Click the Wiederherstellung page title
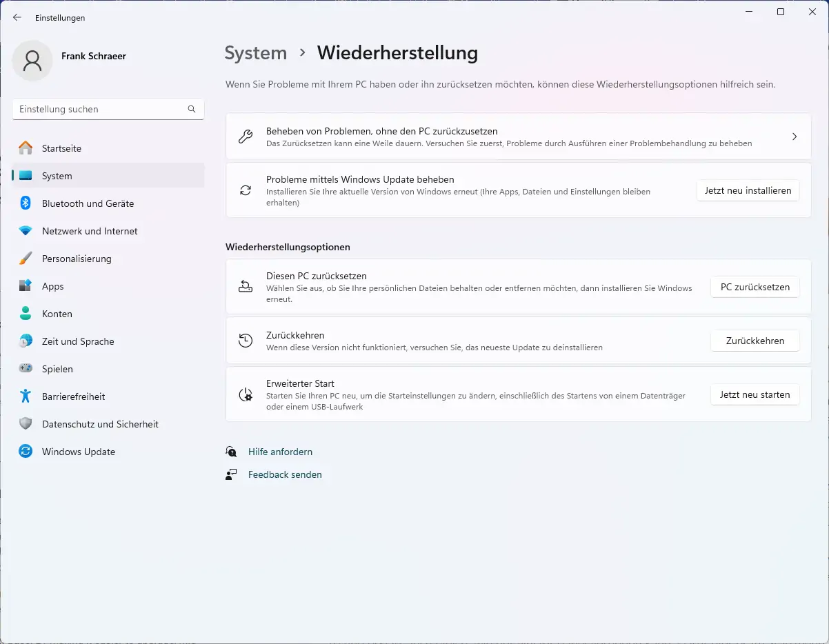This screenshot has height=644, width=829. 397,53
